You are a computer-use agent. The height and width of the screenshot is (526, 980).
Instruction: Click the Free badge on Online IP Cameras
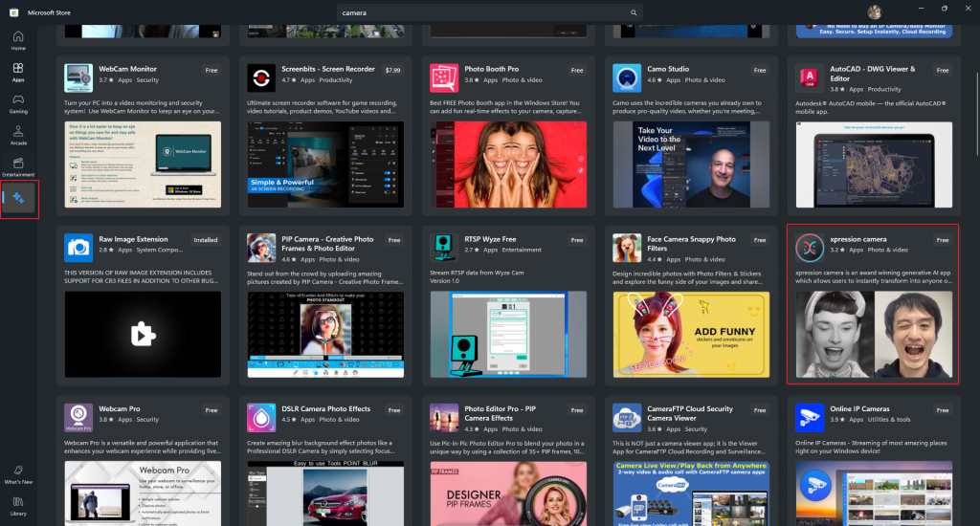coord(943,410)
